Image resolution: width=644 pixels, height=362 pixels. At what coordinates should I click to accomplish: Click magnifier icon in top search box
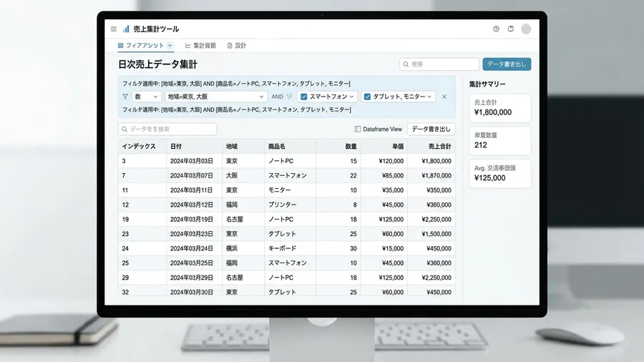(406, 64)
